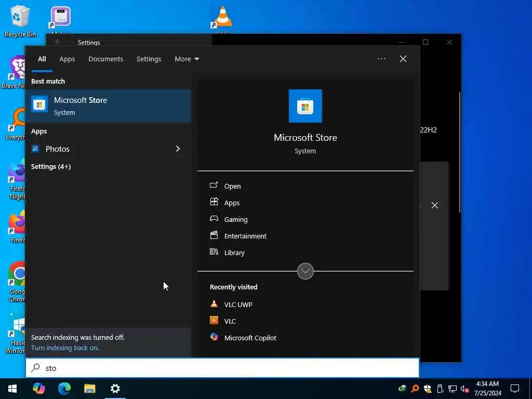
Task: Switch to All search tab
Action: pos(42,59)
